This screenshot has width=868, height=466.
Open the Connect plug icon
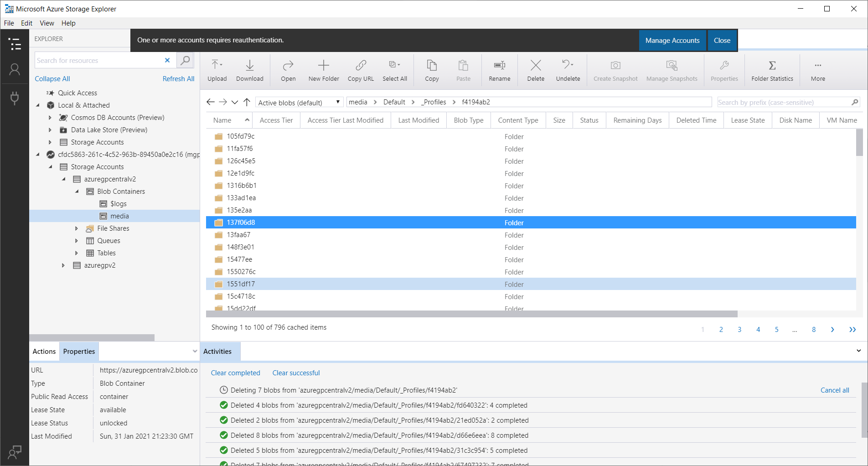pos(15,98)
